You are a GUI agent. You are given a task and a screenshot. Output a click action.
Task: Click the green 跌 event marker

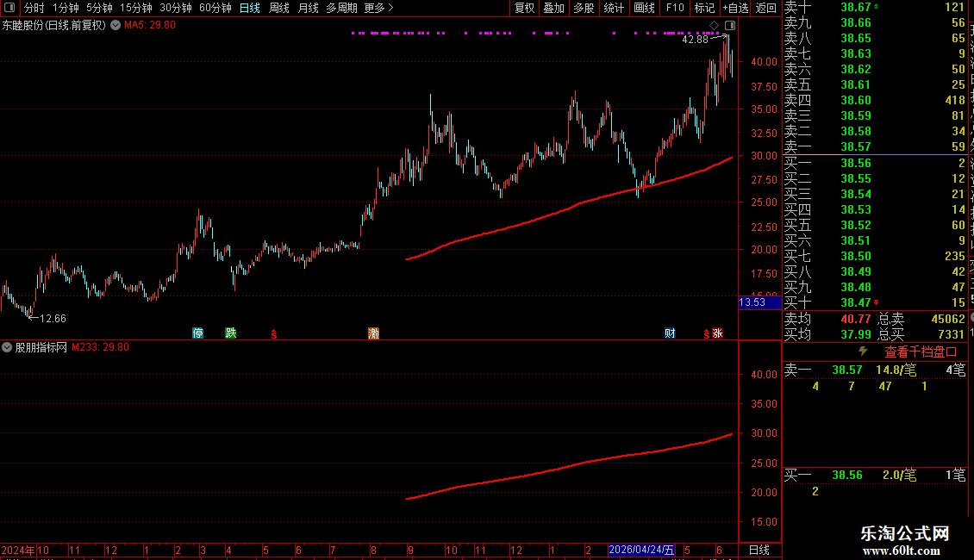[230, 333]
